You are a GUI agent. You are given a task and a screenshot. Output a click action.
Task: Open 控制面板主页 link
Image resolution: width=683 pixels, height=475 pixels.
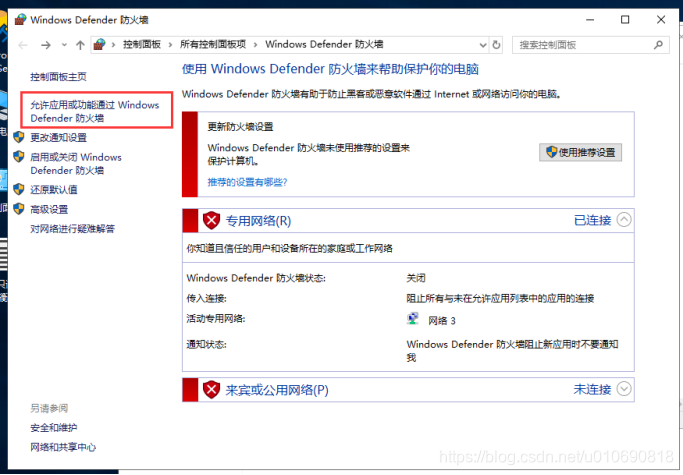[x=58, y=77]
